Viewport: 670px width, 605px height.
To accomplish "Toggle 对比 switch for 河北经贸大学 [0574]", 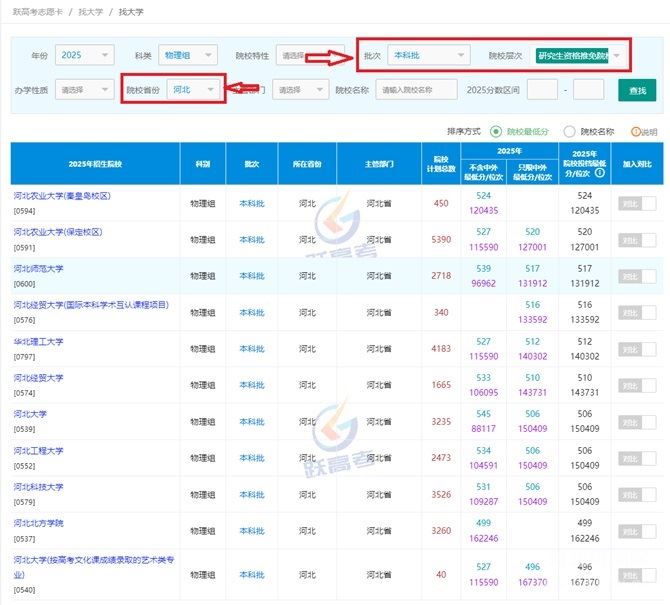I will click(x=637, y=385).
